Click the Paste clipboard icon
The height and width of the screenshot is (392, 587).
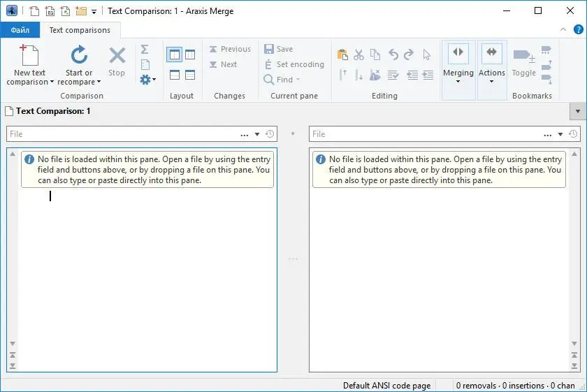[x=342, y=55]
